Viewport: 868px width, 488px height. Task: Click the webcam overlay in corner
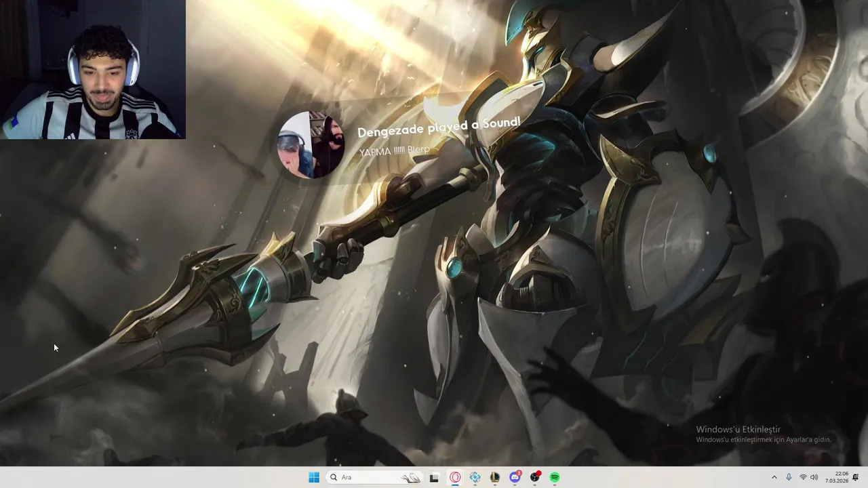[93, 69]
